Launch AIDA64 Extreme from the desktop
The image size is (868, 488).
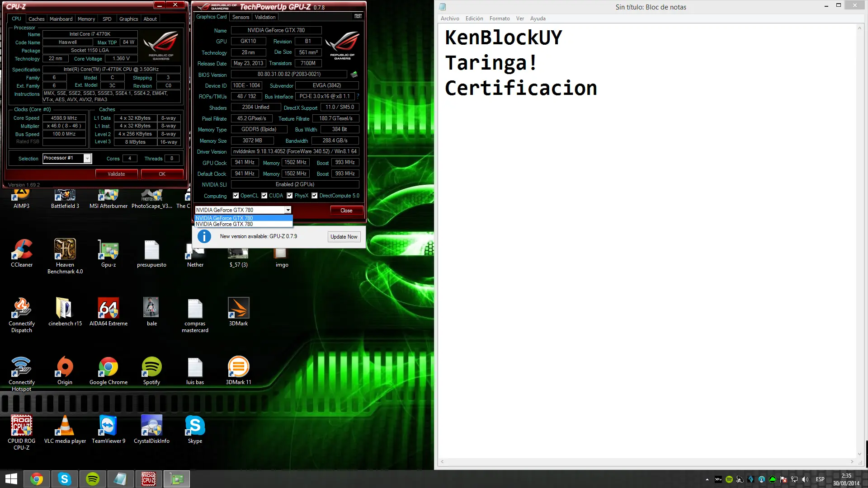click(x=108, y=312)
